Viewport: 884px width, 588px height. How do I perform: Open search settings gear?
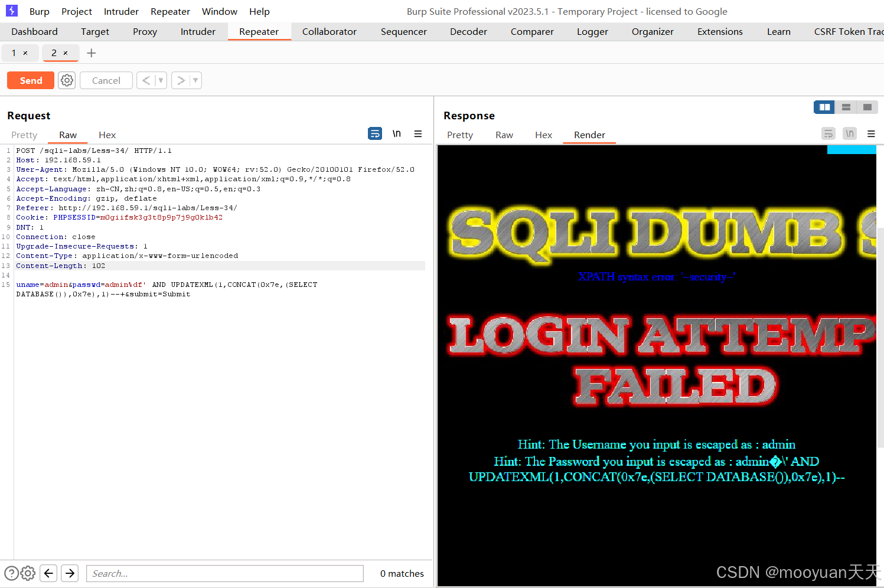pyautogui.click(x=28, y=573)
